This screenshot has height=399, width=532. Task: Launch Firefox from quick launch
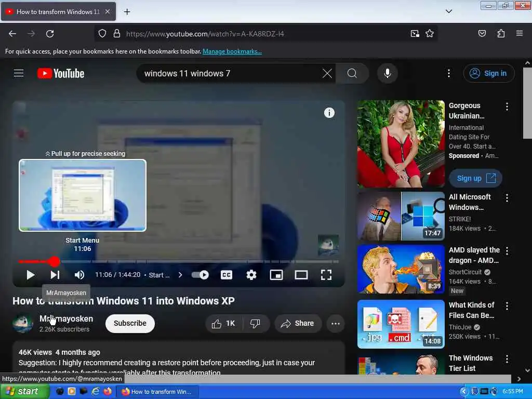(108, 391)
